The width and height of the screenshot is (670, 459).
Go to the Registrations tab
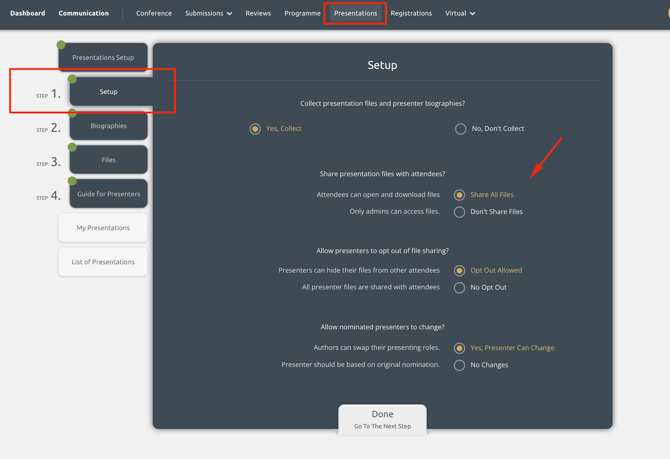[x=411, y=14]
